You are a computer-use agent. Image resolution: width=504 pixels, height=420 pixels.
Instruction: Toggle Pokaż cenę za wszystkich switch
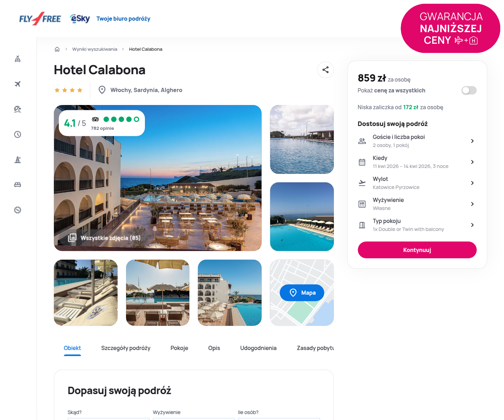469,90
